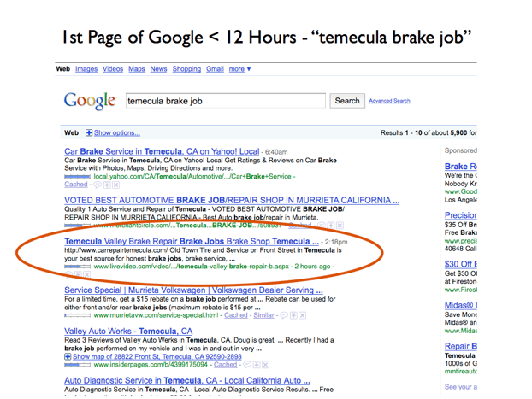The height and width of the screenshot is (399, 532).
Task: Click the 'See your a…' link under the sponsored ads
Action: (x=461, y=387)
